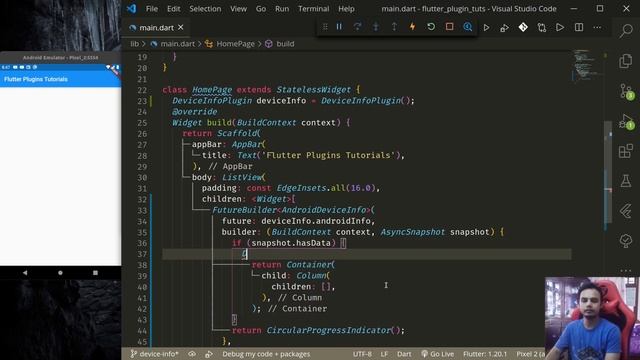Click build in the breadcrumb
The height and width of the screenshot is (360, 640).
pyautogui.click(x=285, y=44)
